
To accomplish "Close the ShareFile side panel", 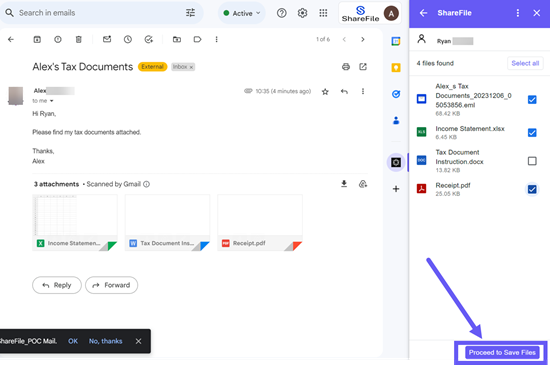I will point(537,13).
